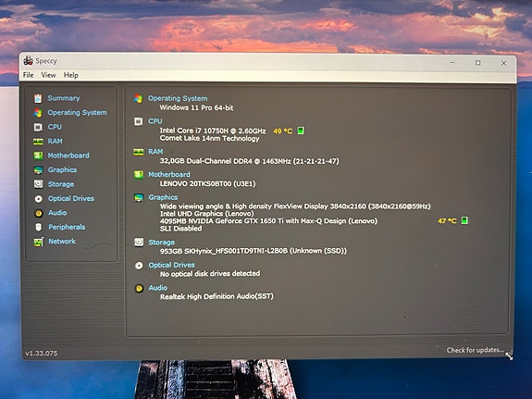
Task: Select RAM in the sidebar
Action: (x=55, y=141)
